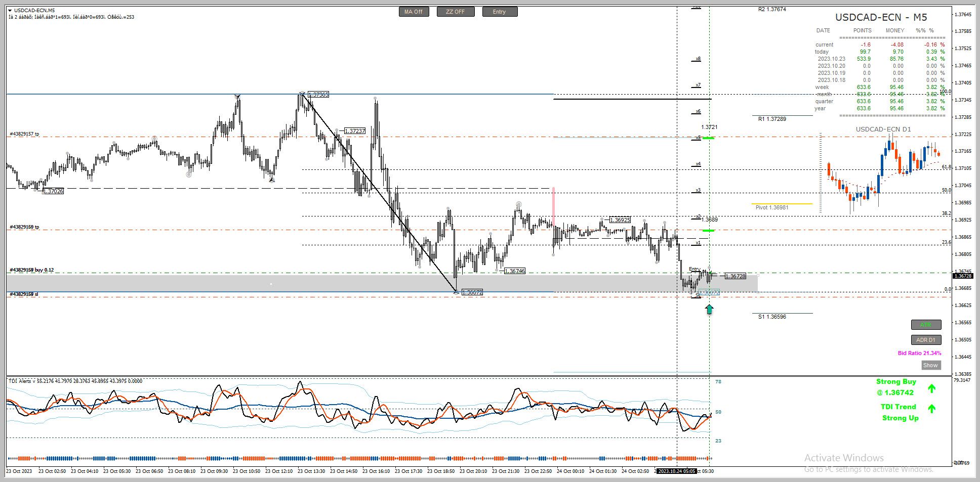Click the TDI Trend label
Image resolution: width=980 pixels, height=482 pixels.
tap(899, 407)
